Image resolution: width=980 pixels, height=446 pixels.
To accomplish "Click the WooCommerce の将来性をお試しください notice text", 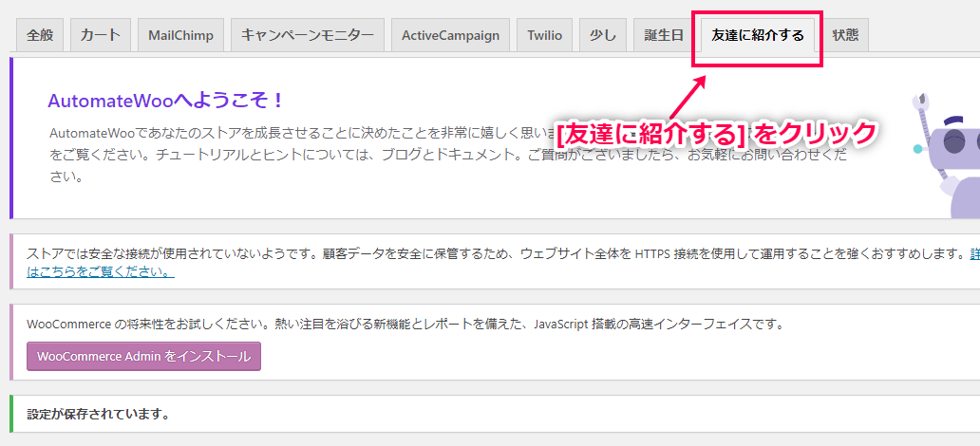I will pyautogui.click(x=405, y=325).
